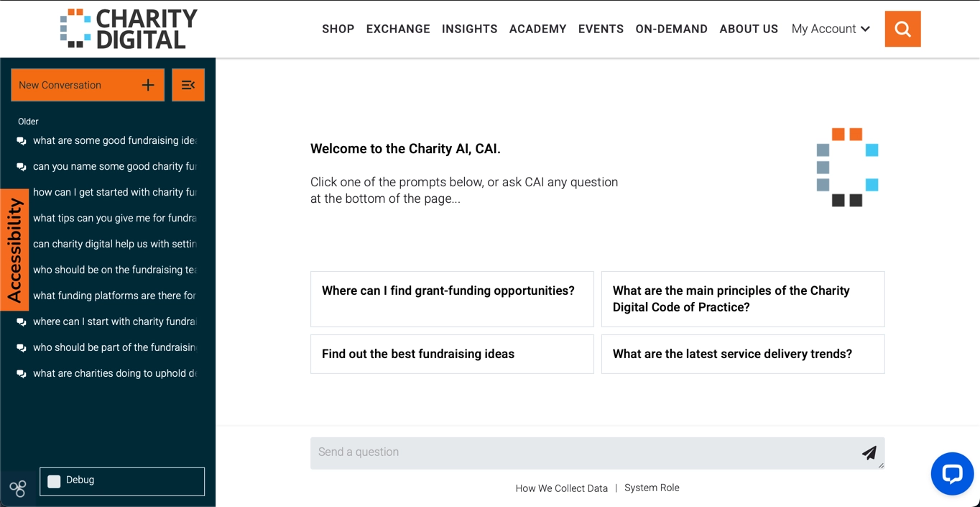The width and height of the screenshot is (980, 507).
Task: Open the SHOP menu item
Action: tap(338, 29)
